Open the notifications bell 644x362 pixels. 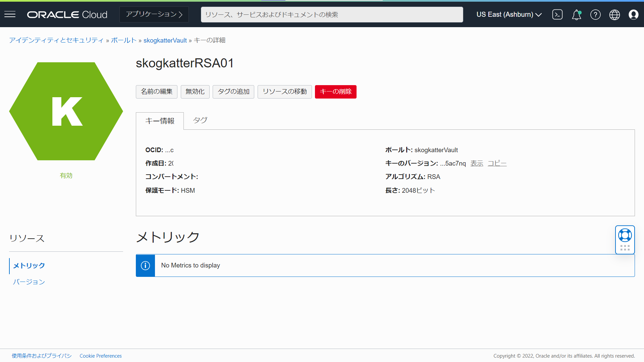(x=576, y=15)
